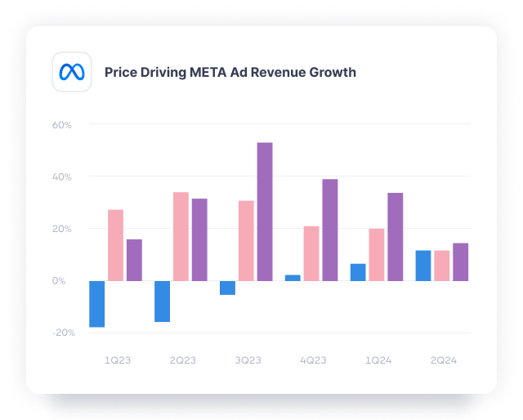This screenshot has width=523, height=420.
Task: Click the pink bar for 2Q23
Action: (x=181, y=236)
